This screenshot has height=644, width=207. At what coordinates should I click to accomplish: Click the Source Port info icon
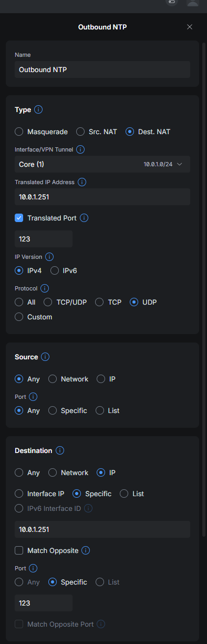(33, 397)
